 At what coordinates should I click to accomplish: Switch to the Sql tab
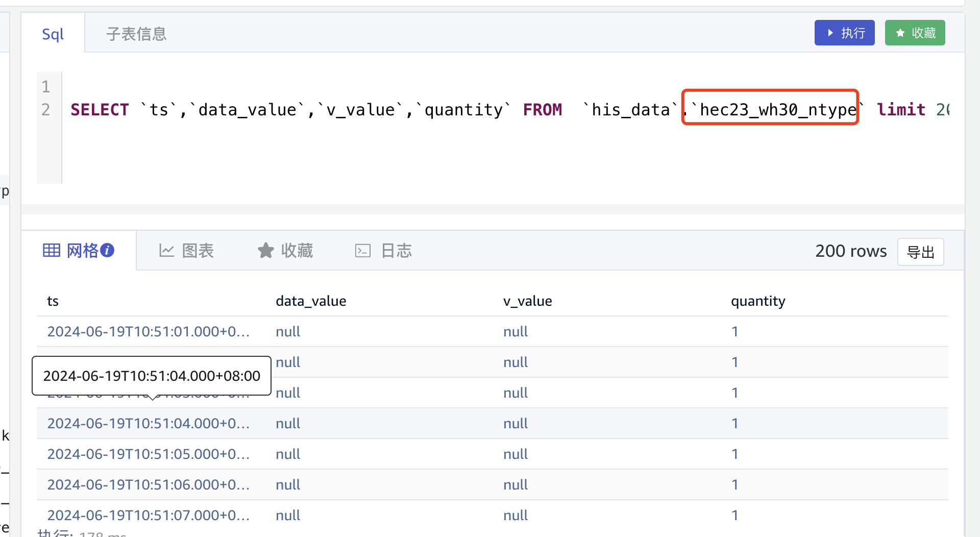coord(53,34)
